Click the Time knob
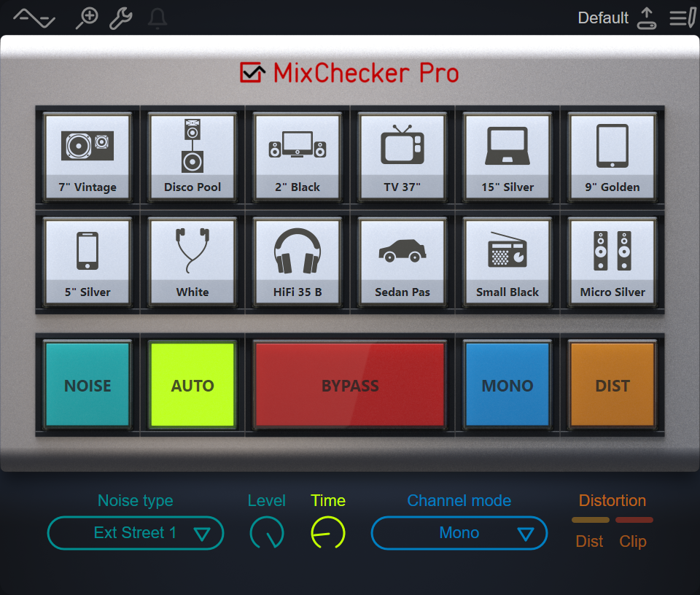Image resolution: width=700 pixels, height=595 pixels. [x=328, y=532]
